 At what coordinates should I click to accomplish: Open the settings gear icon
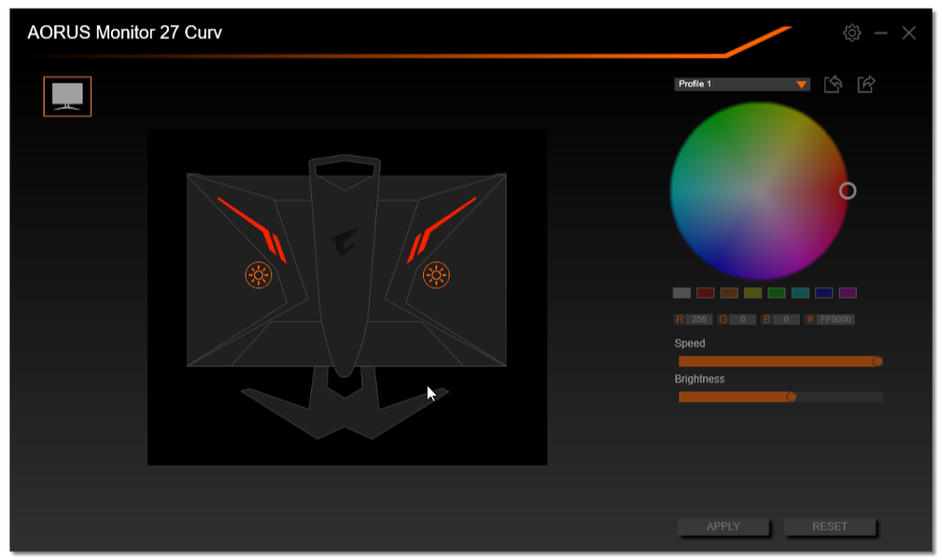(851, 33)
